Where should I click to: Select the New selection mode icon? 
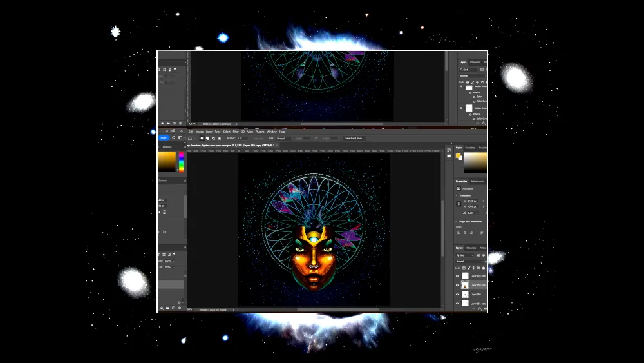(x=202, y=138)
